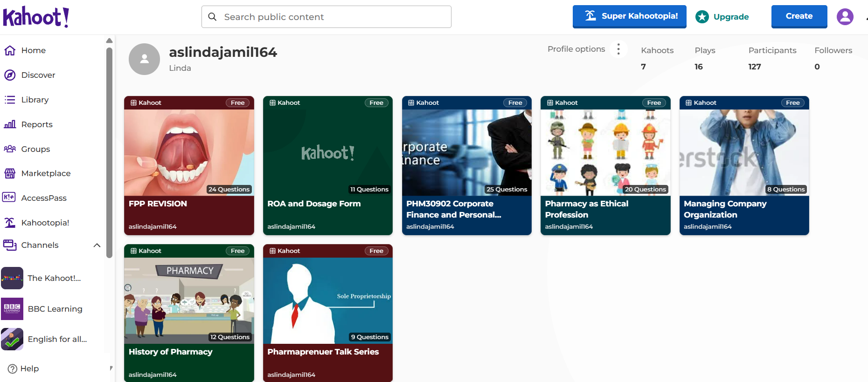
Task: Select the Library menu label
Action: click(35, 100)
